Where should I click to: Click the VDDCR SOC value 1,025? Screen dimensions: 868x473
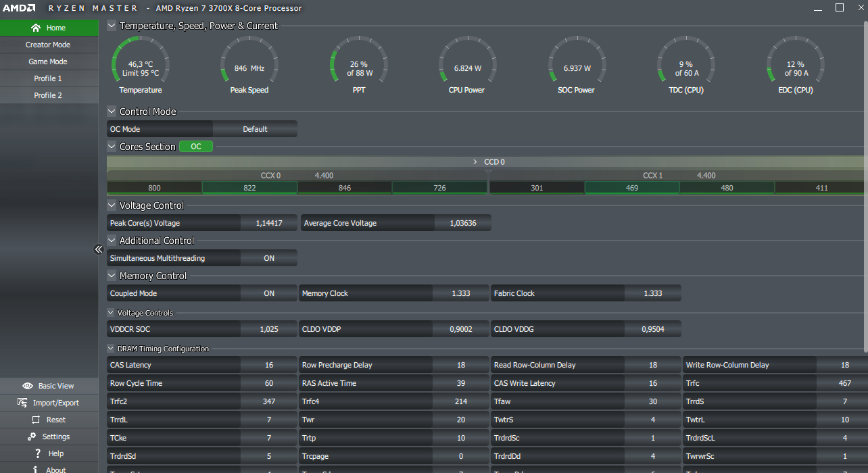(269, 329)
